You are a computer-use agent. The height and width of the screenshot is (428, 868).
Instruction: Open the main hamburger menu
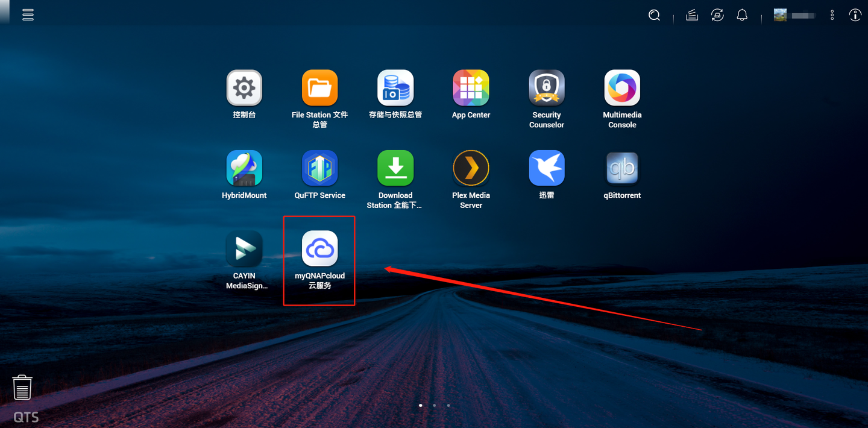[28, 15]
